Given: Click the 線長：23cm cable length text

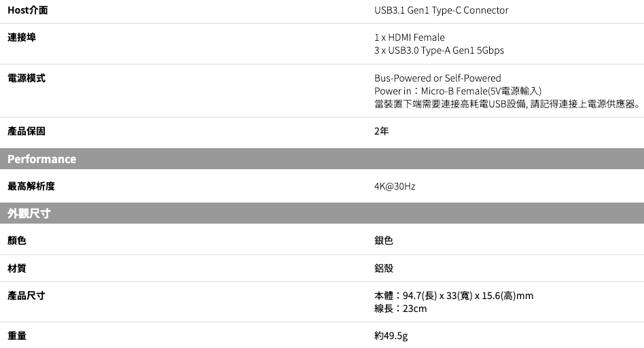Looking at the screenshot, I should pos(400,309).
